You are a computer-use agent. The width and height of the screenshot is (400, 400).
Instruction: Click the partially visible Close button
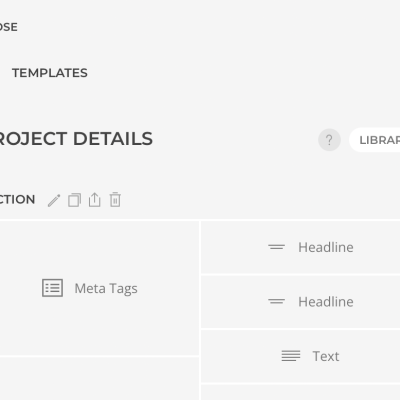point(9,27)
